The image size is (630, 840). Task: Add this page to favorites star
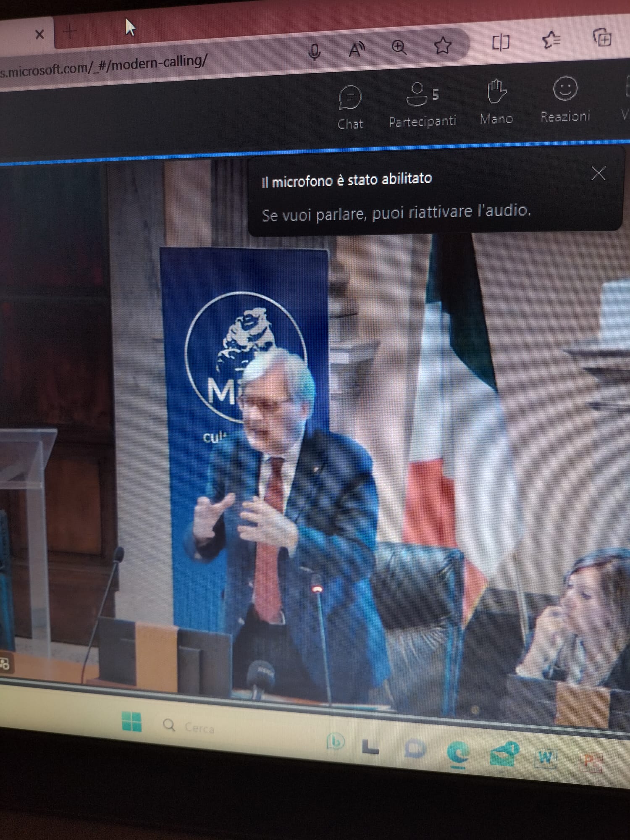click(442, 45)
